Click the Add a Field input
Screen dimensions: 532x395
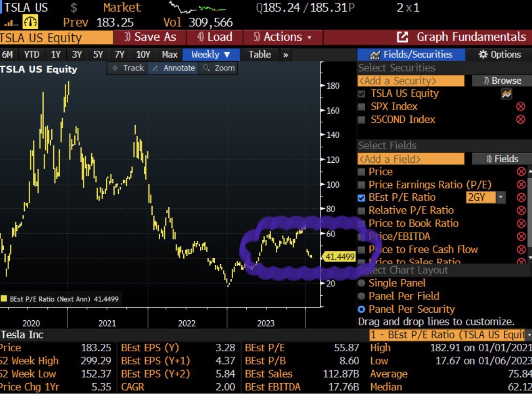click(x=411, y=159)
